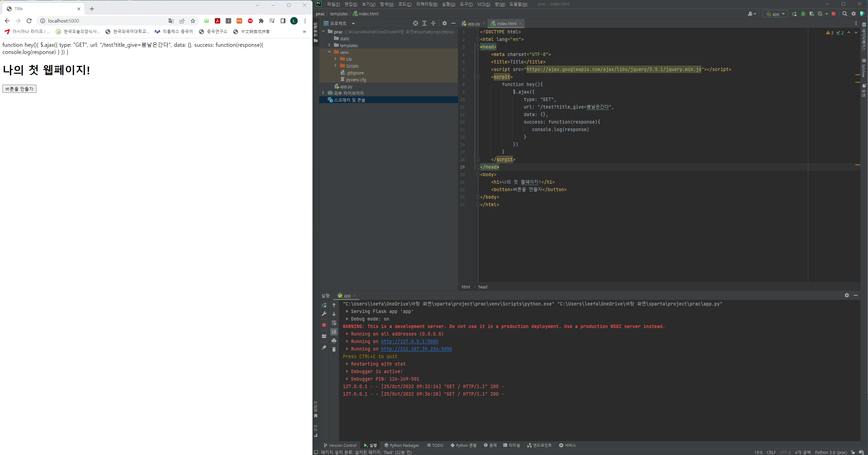Open the http://127.0.0.1:5000 link in console
This screenshot has height=455, width=868.
coord(409,341)
